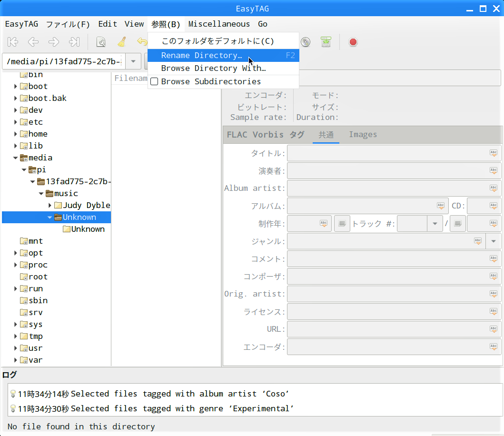The height and width of the screenshot is (436, 504).
Task: Apply comment (コメント) to all files icon
Action: [x=494, y=258]
